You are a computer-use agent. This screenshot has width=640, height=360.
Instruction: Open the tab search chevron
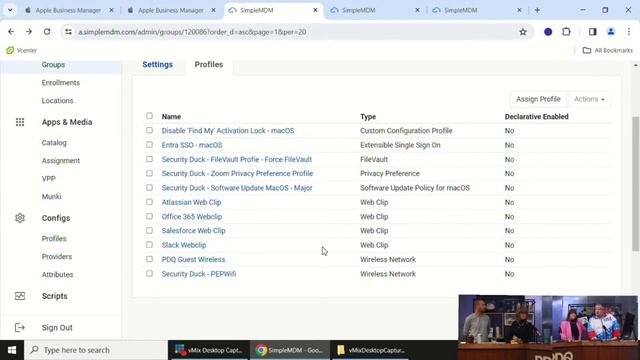click(x=10, y=10)
